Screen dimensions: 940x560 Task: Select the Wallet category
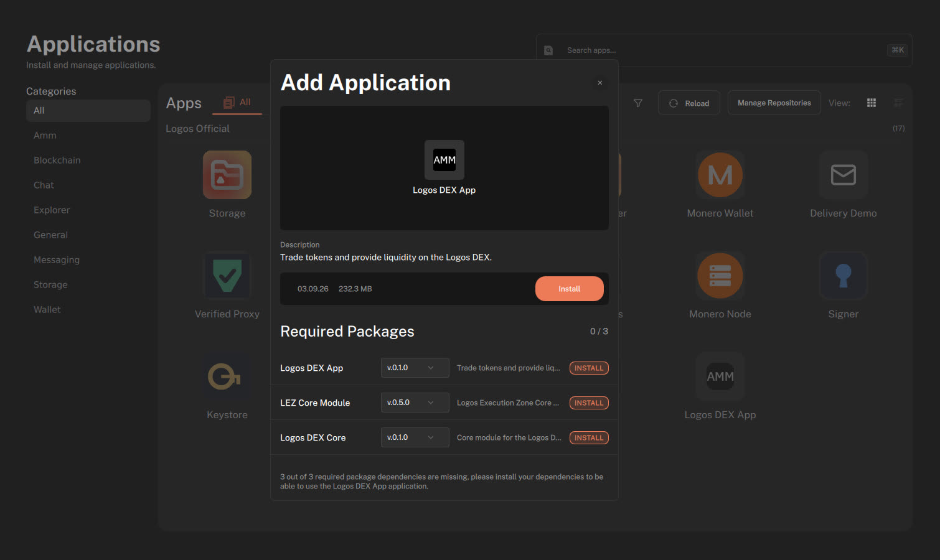88,310
